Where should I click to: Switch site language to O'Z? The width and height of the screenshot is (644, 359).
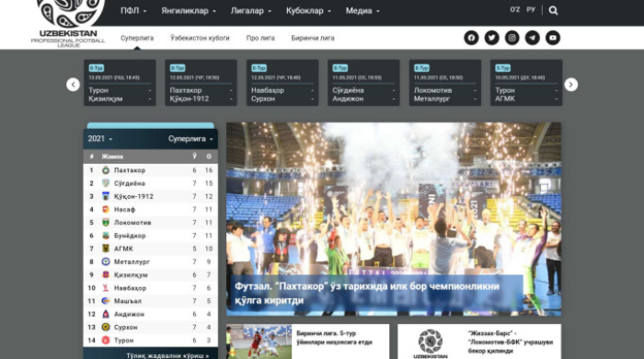coord(514,9)
